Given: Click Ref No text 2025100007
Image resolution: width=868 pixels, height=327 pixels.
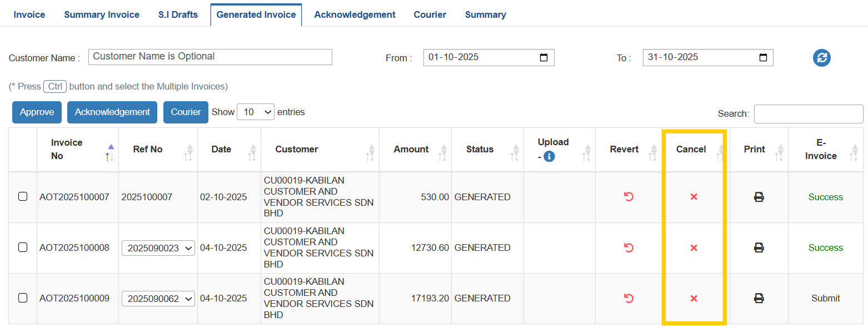Looking at the screenshot, I should [x=147, y=197].
